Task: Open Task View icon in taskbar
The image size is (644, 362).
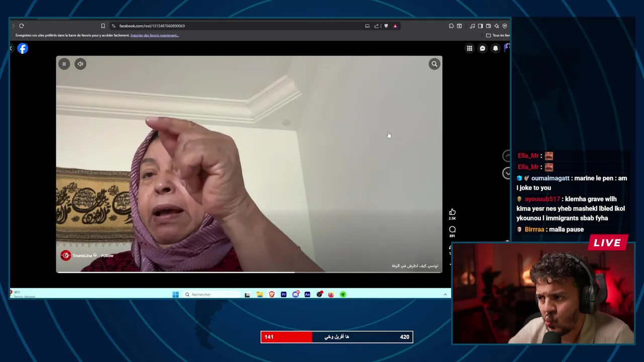Action: click(248, 295)
